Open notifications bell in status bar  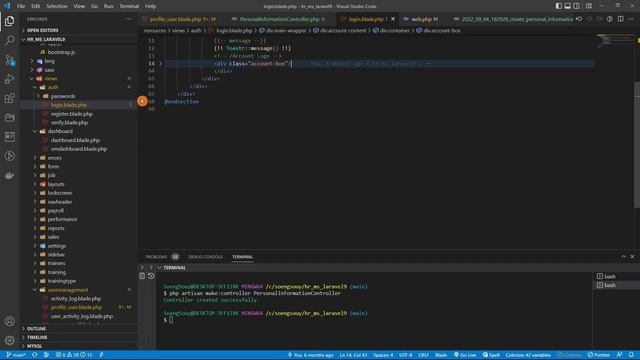631,355
